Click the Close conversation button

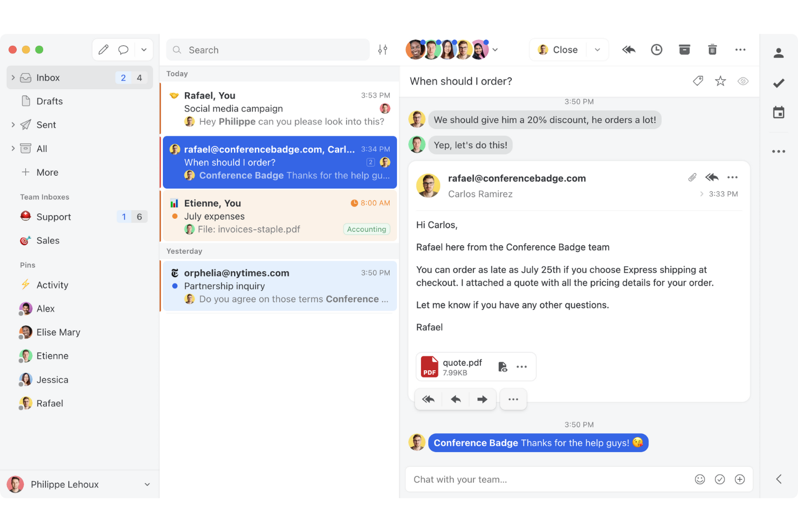[559, 50]
